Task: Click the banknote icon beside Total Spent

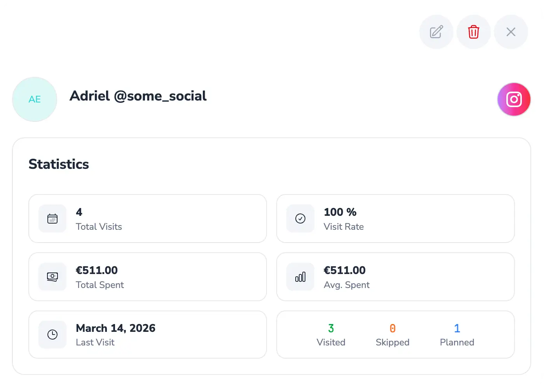Action: click(52, 277)
